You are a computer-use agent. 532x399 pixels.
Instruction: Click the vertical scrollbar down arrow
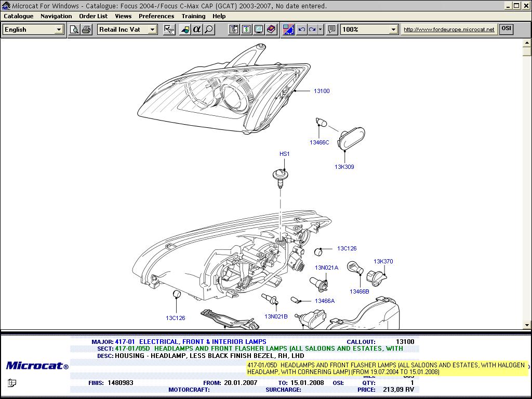coord(527,325)
